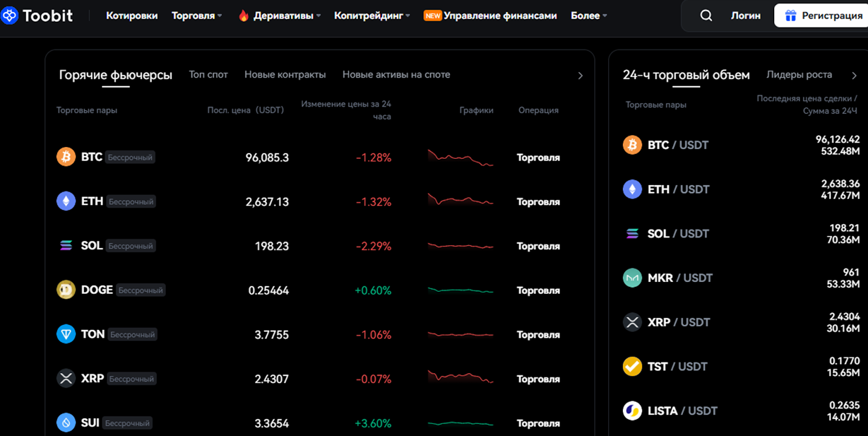Image resolution: width=868 pixels, height=436 pixels.
Task: Click the Логин link
Action: point(745,16)
